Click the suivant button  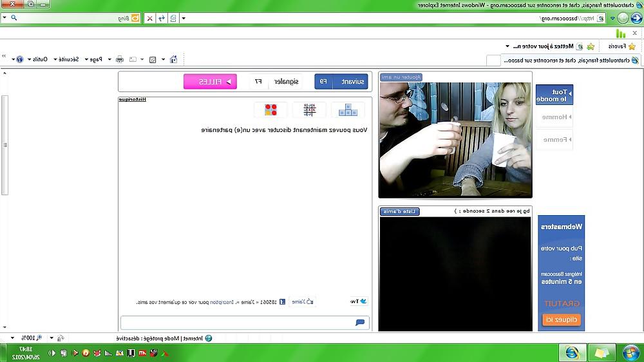(x=341, y=82)
